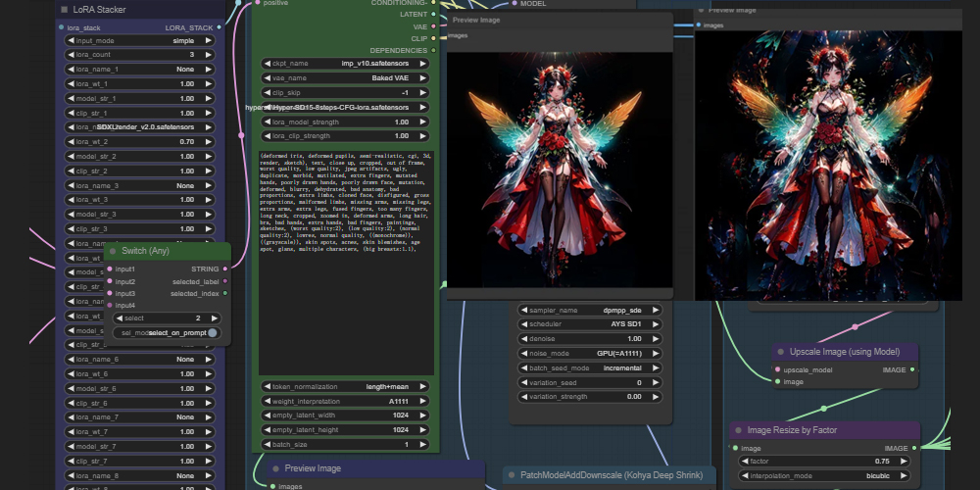Image resolution: width=980 pixels, height=490 pixels.
Task: Open the Hyper-SD15-8steps-CFG-lora.safetensors selector
Action: (x=345, y=108)
